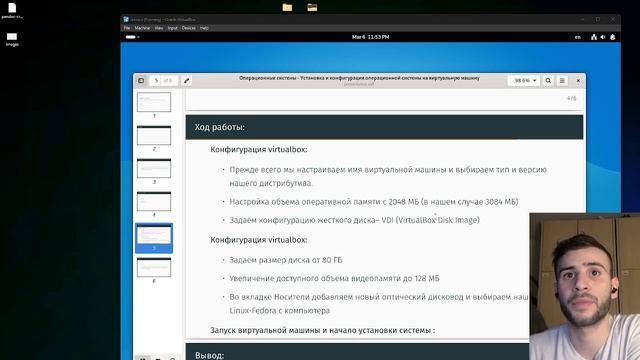Toggle the sidebar panel button in Evince
Image resolution: width=640 pixels, height=360 pixels.
coord(141,81)
